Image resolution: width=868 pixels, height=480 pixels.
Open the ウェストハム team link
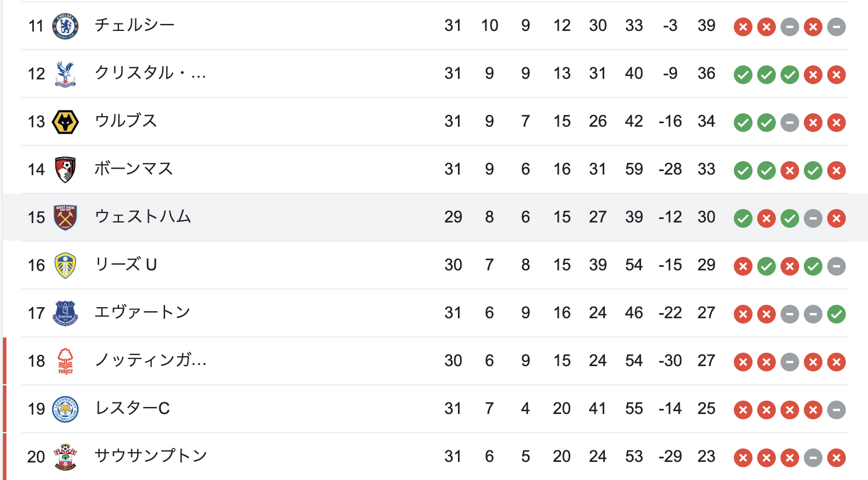(143, 217)
